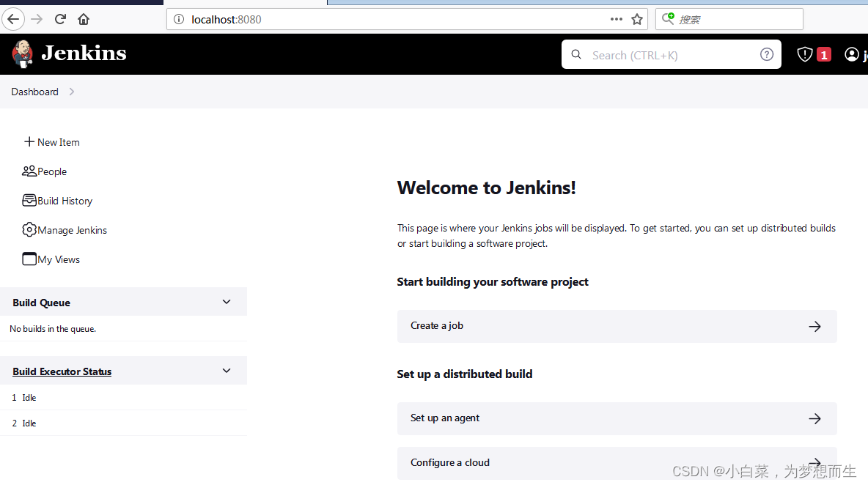Click 'Set up a distributed build' heading
Viewport: 868px width, 485px height.
[465, 374]
